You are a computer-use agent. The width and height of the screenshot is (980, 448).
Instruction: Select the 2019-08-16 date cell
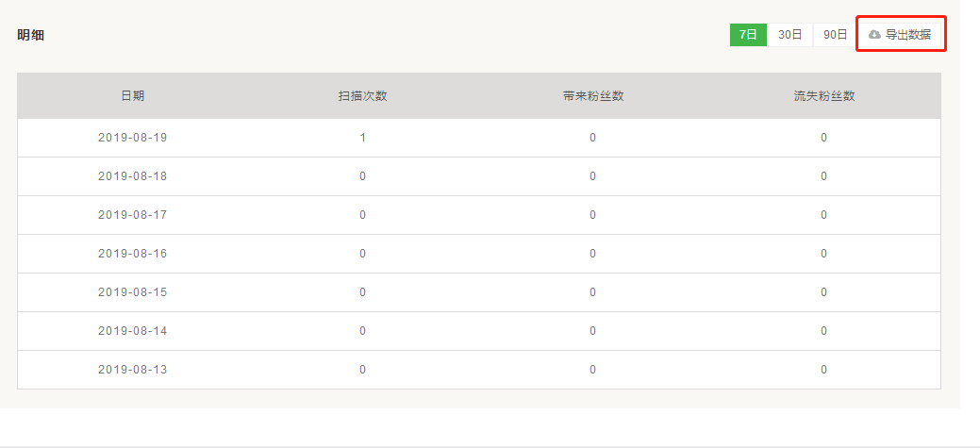point(132,254)
